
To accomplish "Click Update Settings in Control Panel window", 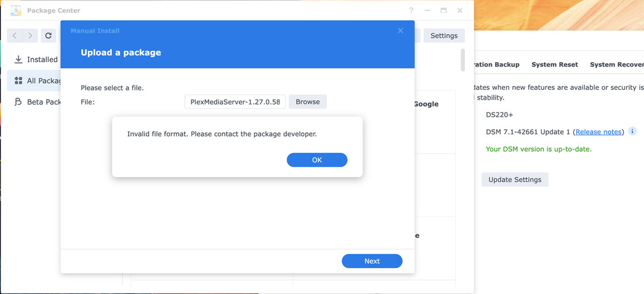I will 515,180.
